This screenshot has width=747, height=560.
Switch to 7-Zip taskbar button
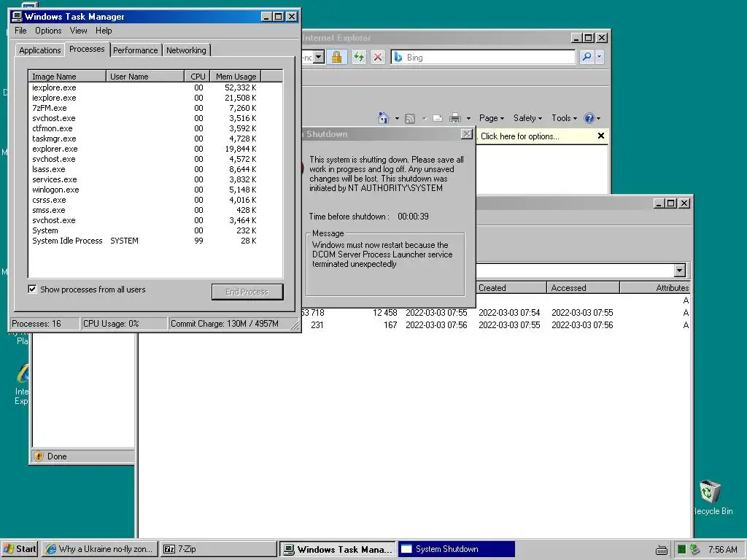pos(218,549)
